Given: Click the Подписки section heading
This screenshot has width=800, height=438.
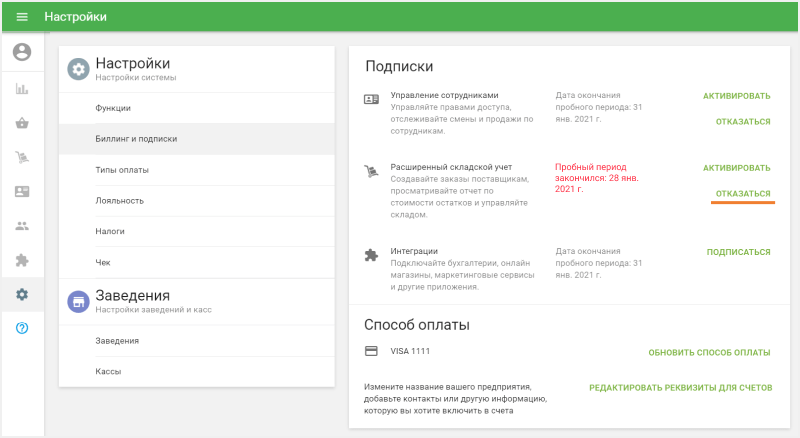Looking at the screenshot, I should 399,66.
